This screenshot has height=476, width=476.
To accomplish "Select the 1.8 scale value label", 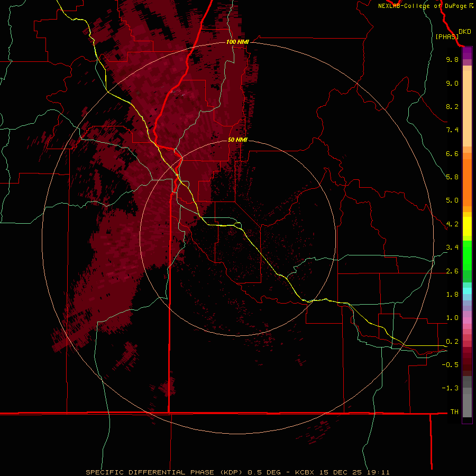I will point(452,295).
